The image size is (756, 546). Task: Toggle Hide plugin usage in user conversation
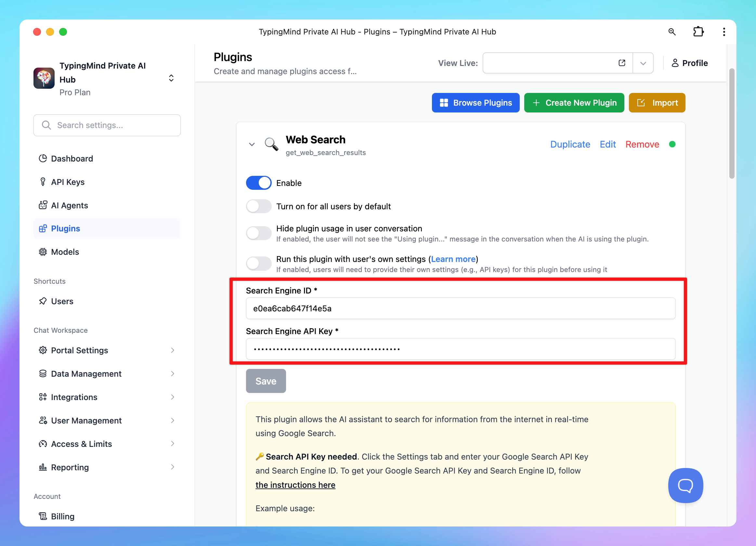pyautogui.click(x=259, y=233)
